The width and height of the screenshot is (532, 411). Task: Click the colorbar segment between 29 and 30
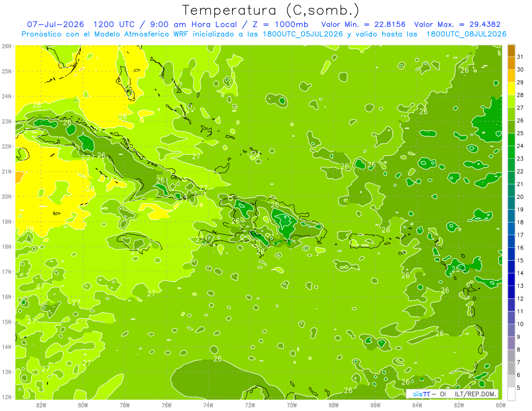click(511, 76)
